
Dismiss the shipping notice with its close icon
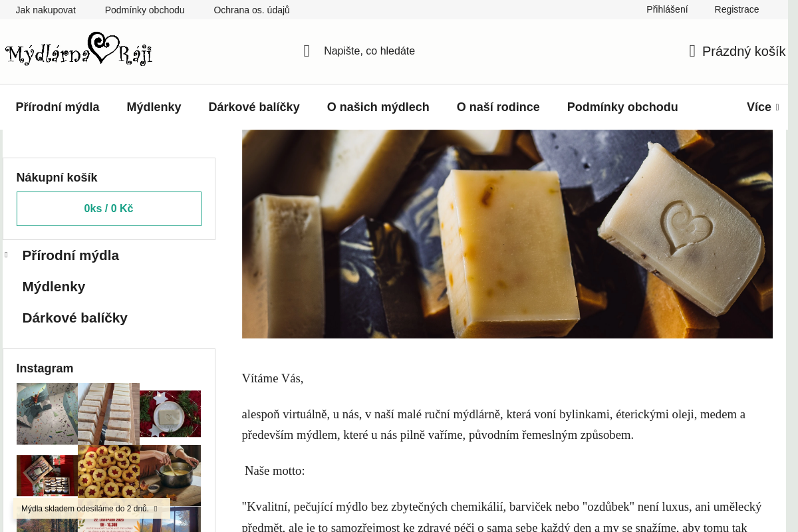point(156,509)
